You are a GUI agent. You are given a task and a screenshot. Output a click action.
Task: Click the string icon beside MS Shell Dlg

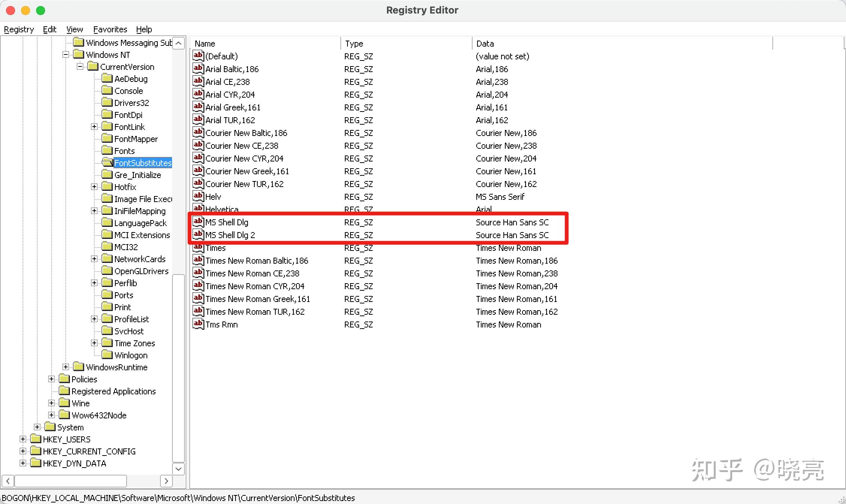pyautogui.click(x=198, y=222)
